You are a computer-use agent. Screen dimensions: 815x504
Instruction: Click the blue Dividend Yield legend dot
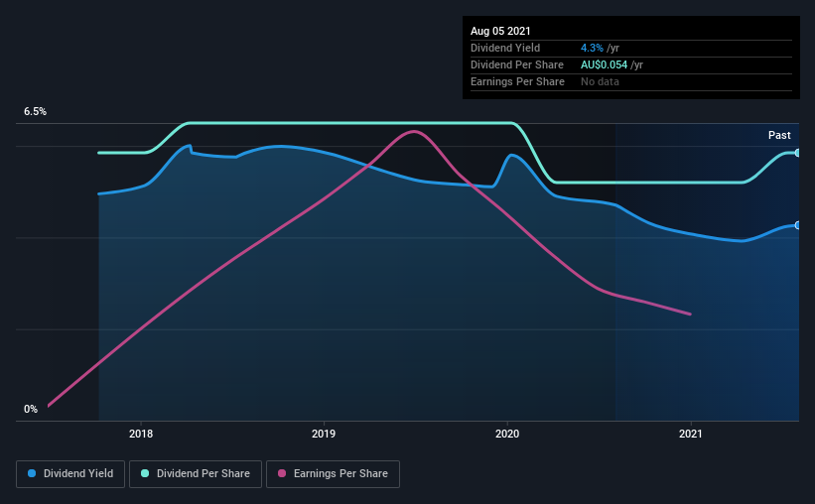[x=32, y=473]
